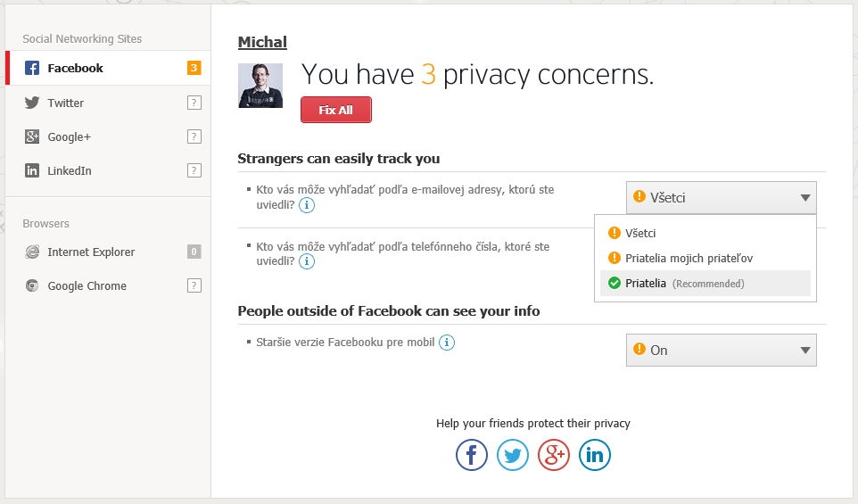Click info icon next to phone number question

(307, 261)
